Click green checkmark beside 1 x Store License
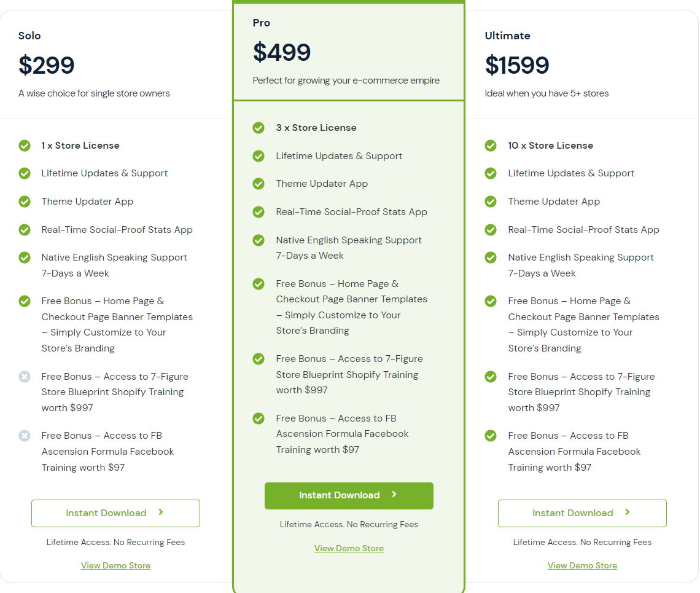Viewport: 700px width, 593px height. tap(25, 146)
